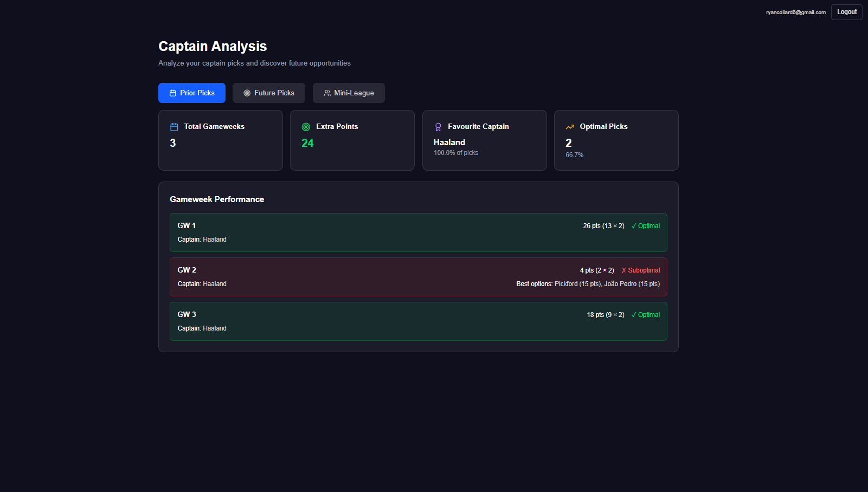Click the people icon on Mini-League tab
868x492 pixels.
pos(327,93)
